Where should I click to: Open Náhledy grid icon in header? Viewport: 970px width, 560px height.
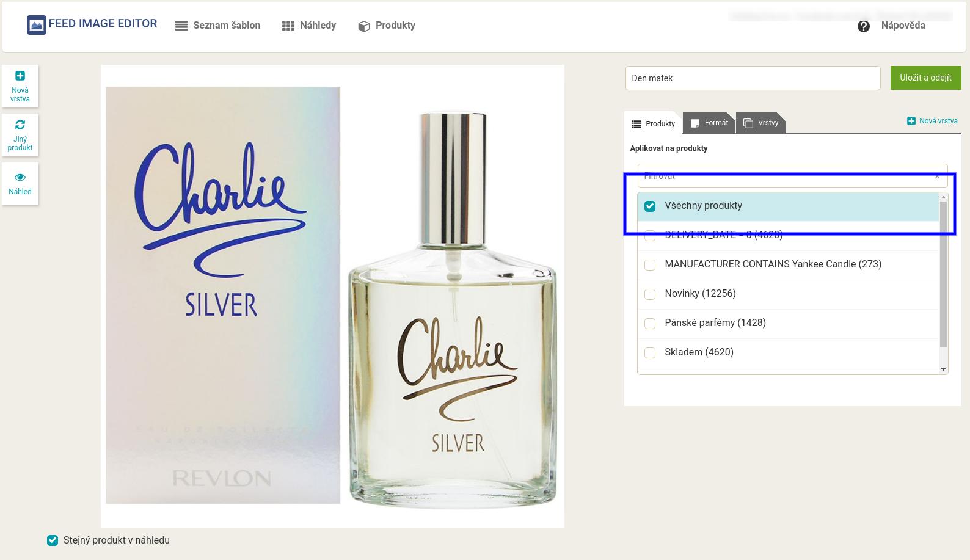(288, 26)
